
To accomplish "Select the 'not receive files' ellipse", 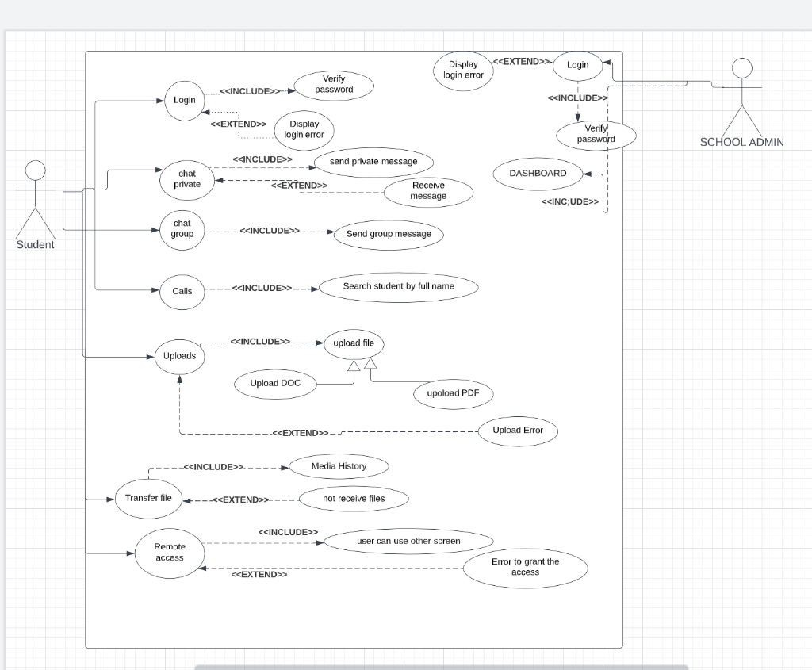I will click(354, 500).
